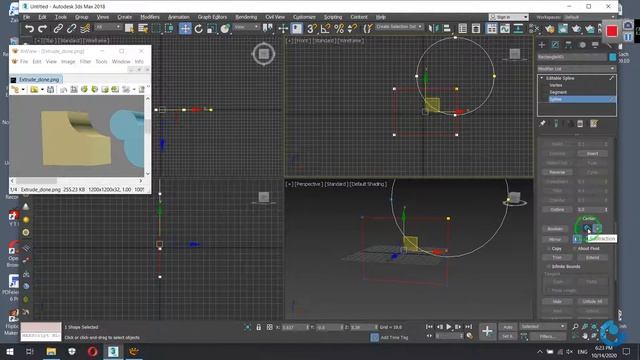Click the Align tool icon
The width and height of the screenshot is (640, 360).
447,28
